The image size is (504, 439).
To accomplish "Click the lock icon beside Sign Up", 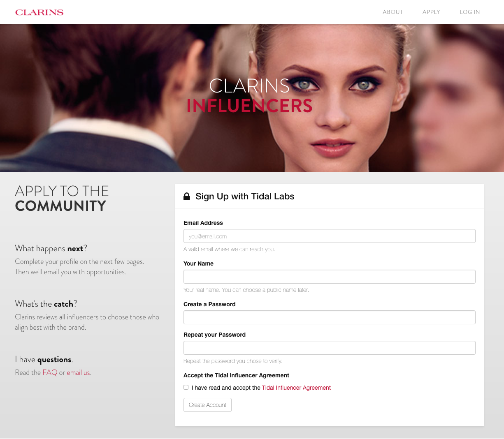I will [187, 196].
